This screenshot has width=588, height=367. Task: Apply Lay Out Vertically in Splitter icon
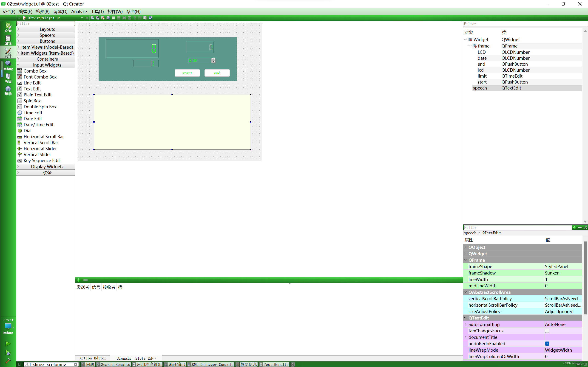(129, 18)
